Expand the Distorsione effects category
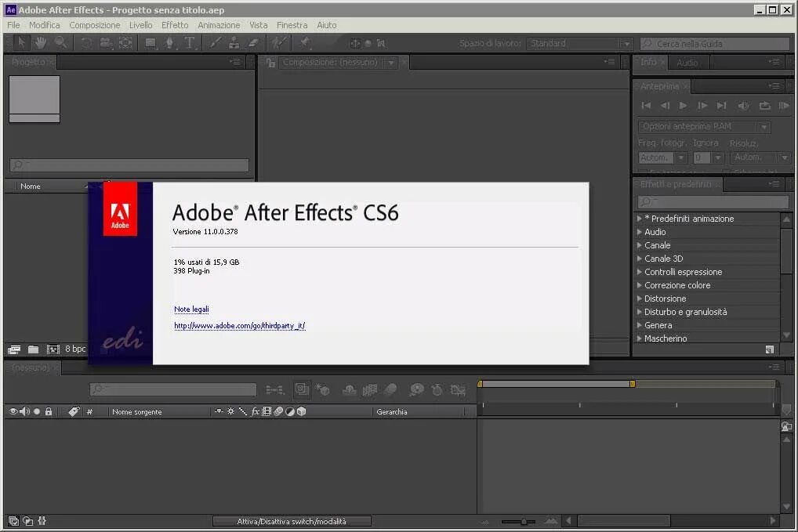798x532 pixels. click(639, 299)
